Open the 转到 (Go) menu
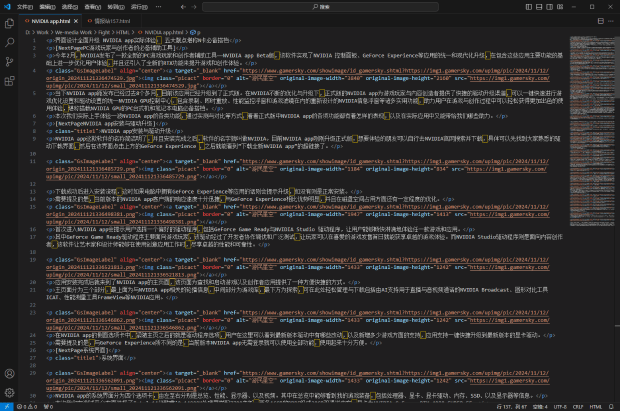620x411 pixels. (116, 7)
